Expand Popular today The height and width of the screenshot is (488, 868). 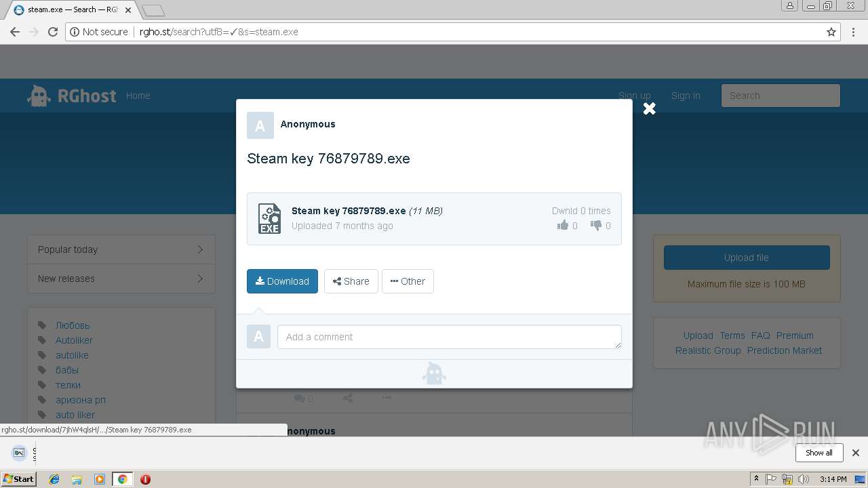click(x=121, y=249)
